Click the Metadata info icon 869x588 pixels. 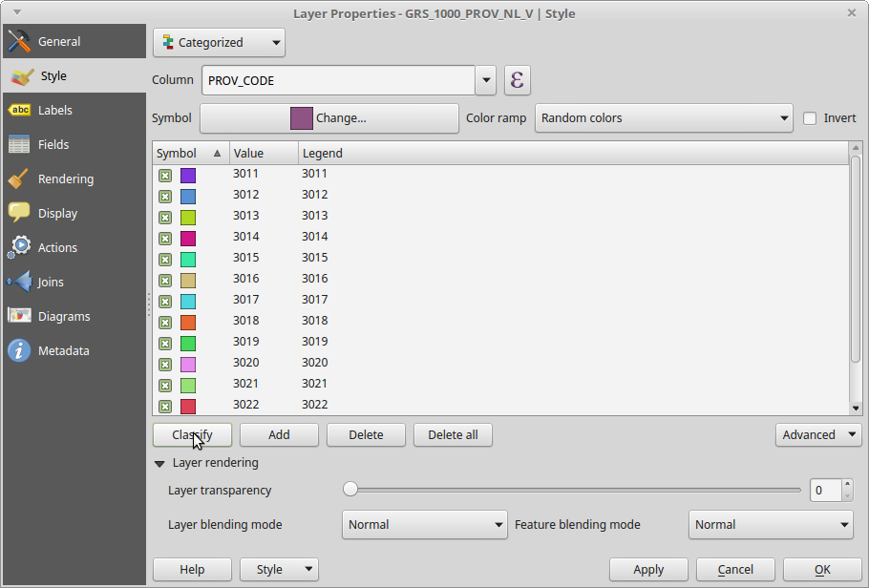click(19, 351)
